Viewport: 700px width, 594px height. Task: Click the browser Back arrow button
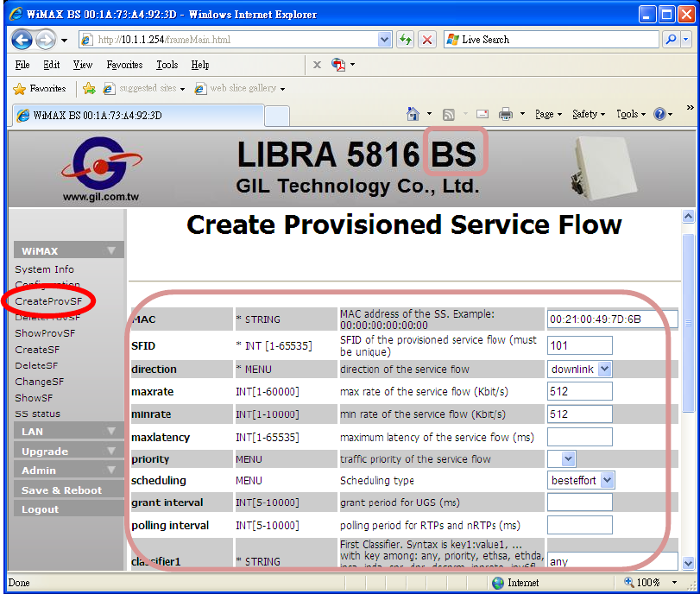coord(22,40)
